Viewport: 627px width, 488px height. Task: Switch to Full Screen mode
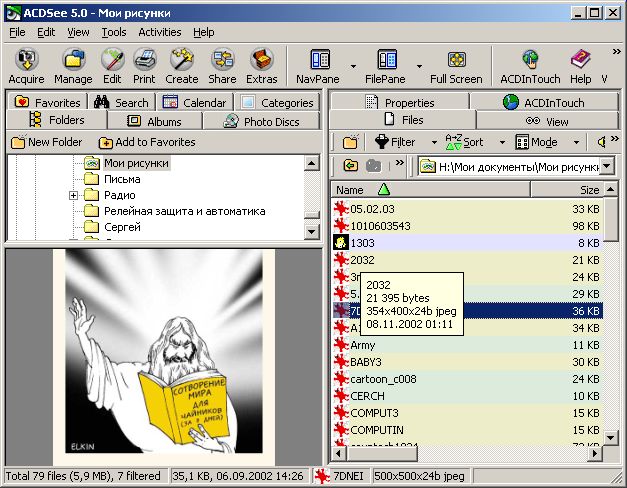point(456,66)
